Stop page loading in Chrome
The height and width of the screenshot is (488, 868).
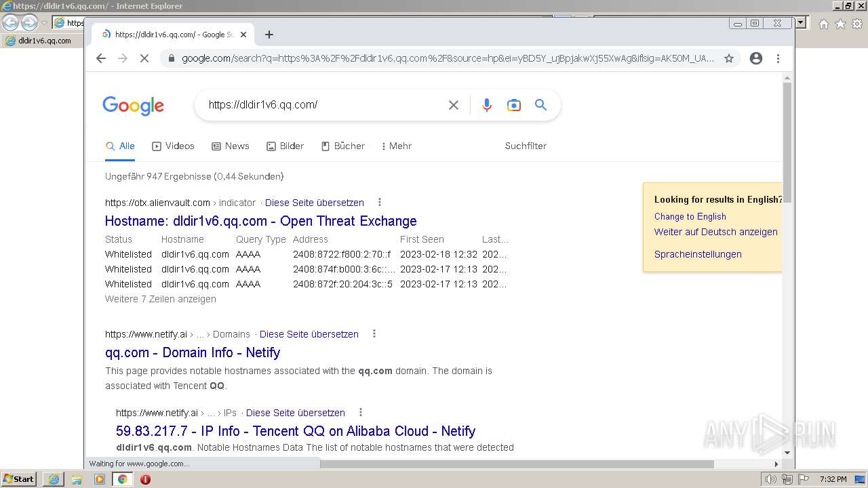(x=144, y=58)
